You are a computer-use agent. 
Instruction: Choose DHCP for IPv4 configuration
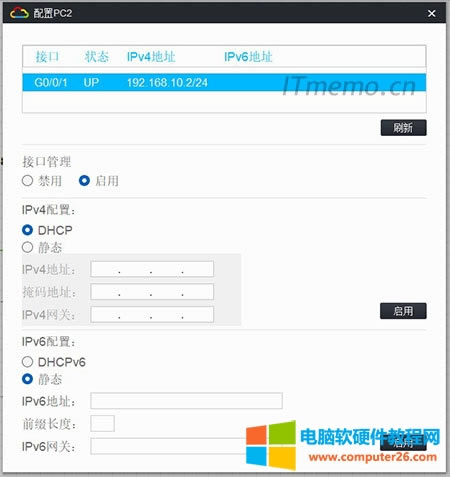pyautogui.click(x=27, y=230)
